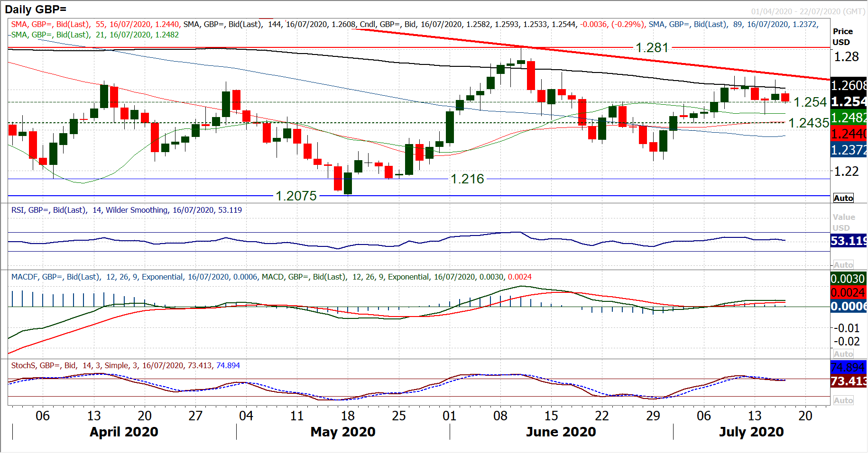Click the date range text at top right
The image size is (868, 453).
[808, 11]
